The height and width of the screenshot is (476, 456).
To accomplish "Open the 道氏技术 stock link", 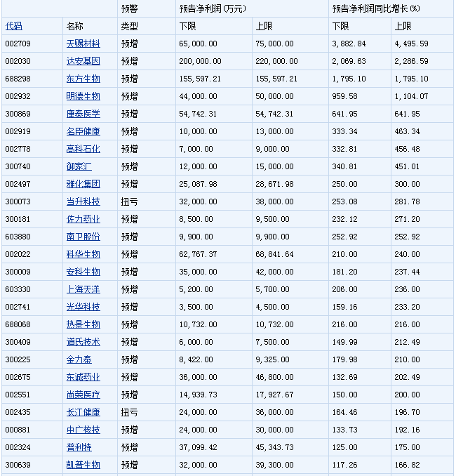I will (x=83, y=342).
